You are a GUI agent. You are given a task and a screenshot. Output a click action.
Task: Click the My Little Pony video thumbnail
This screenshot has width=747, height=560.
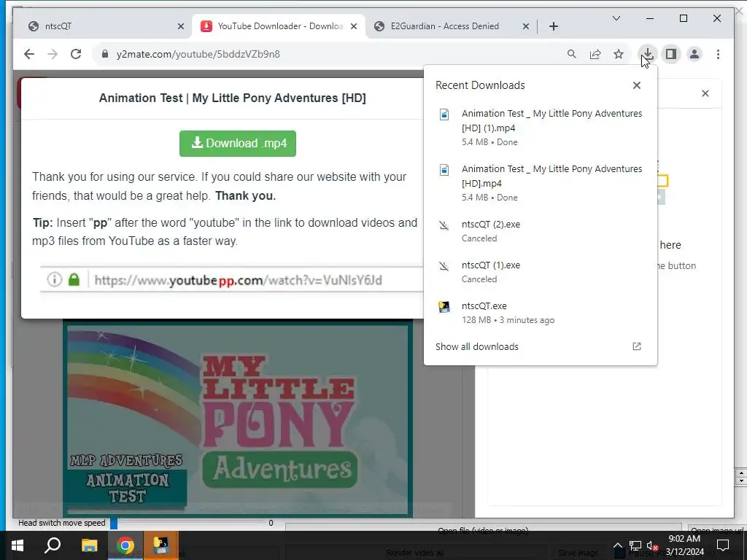(238, 419)
